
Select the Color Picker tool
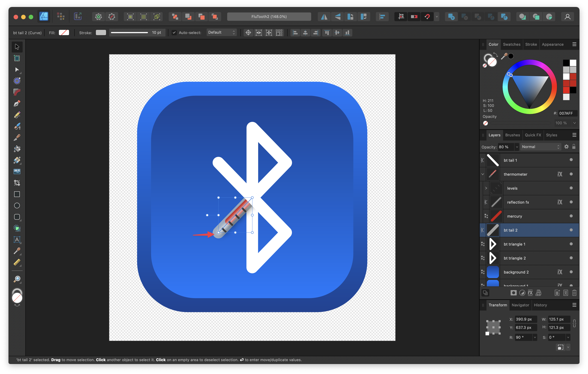17,251
